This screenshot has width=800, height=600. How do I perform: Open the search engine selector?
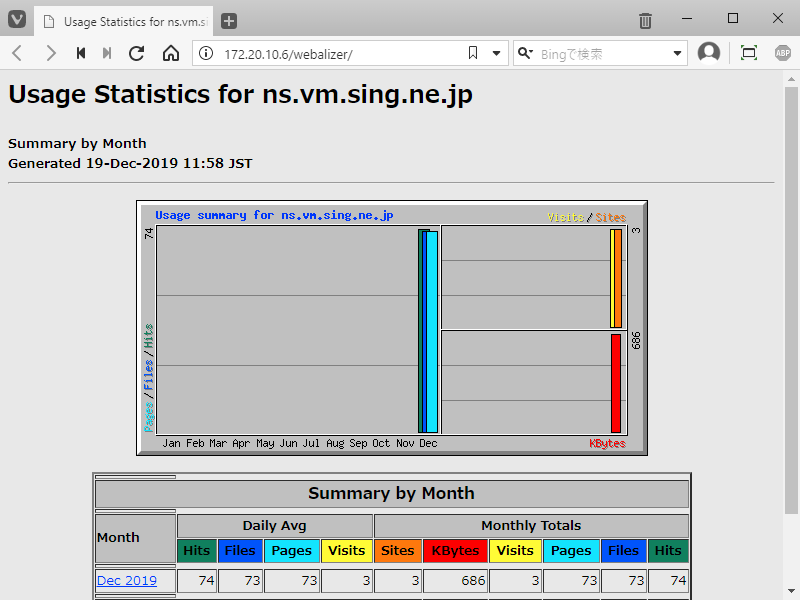[525, 53]
